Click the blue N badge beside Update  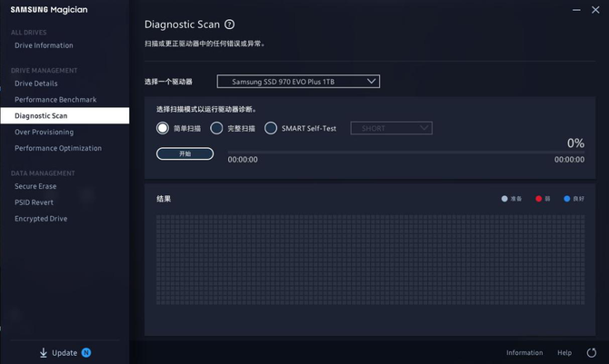86,352
